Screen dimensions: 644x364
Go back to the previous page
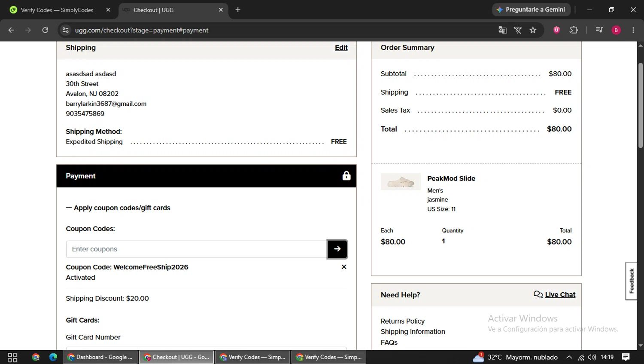point(11,30)
